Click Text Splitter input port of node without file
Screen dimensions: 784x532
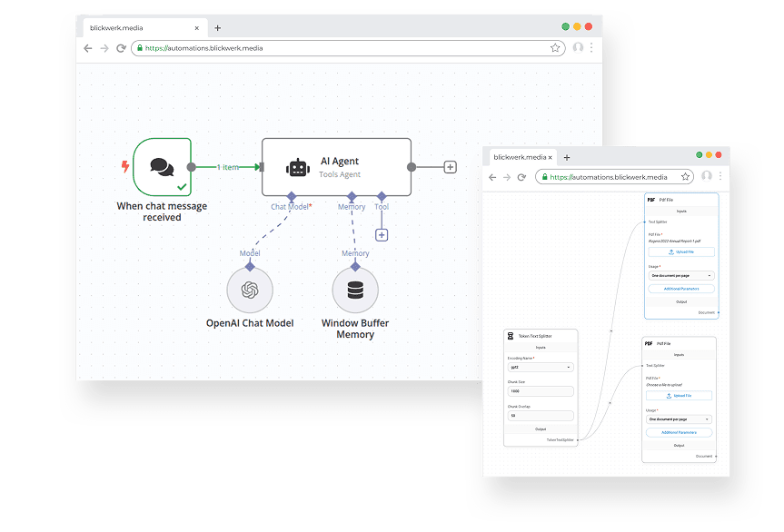[x=642, y=366]
